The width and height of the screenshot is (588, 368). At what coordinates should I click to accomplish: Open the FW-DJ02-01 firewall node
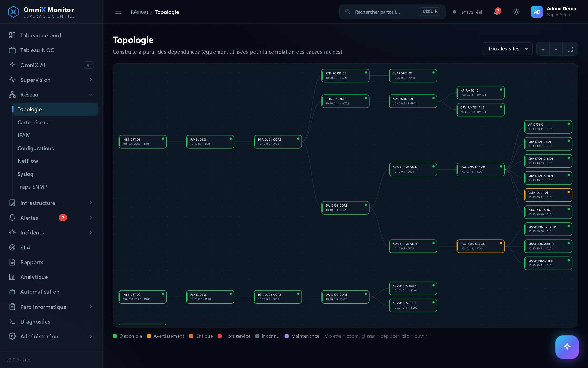(x=210, y=297)
